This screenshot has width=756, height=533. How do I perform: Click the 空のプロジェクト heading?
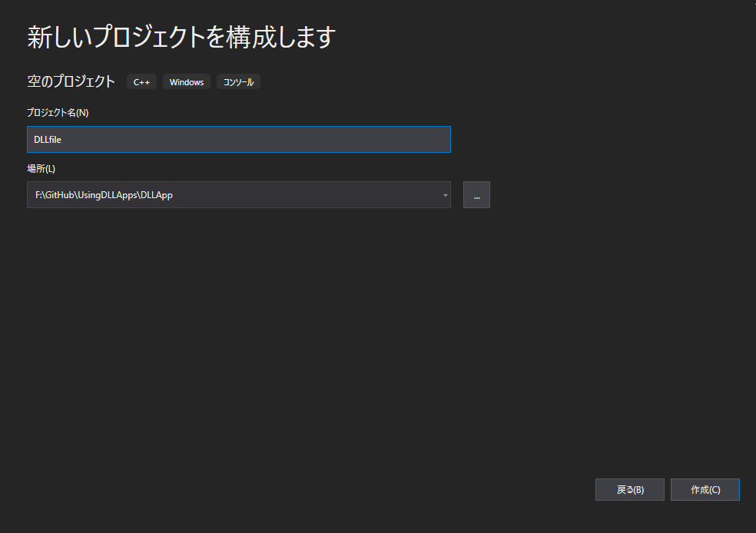71,81
